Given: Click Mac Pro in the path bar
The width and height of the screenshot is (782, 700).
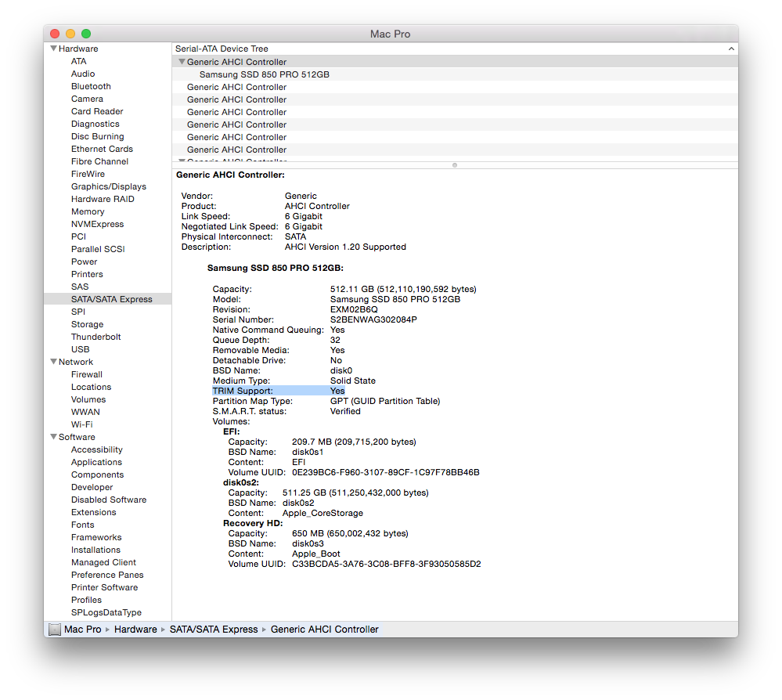Looking at the screenshot, I should click(83, 630).
